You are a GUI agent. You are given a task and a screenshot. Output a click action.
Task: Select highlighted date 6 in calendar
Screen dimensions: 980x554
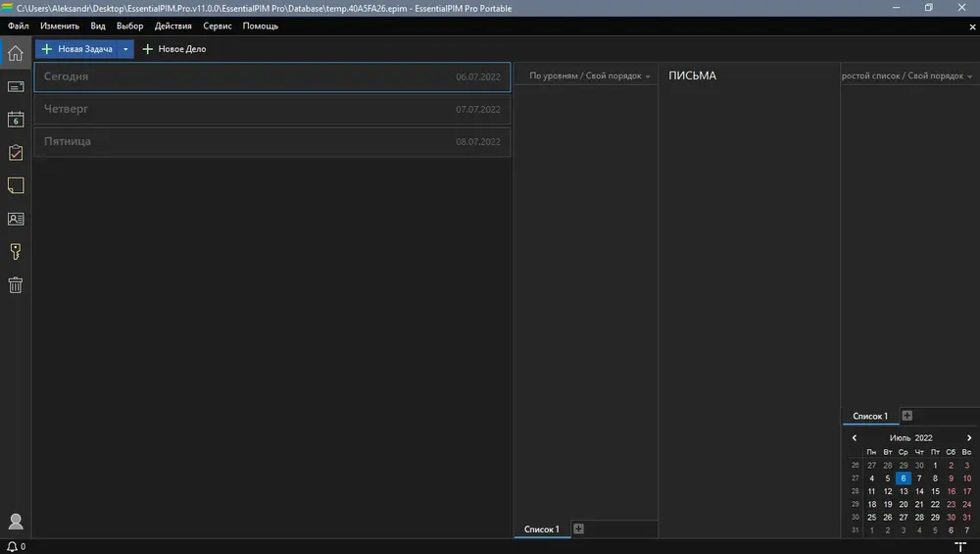click(x=904, y=478)
